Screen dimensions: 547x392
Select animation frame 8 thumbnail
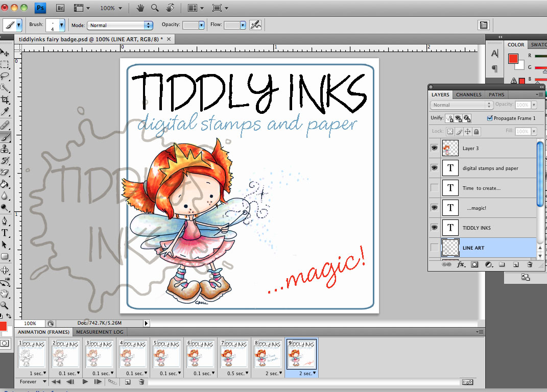pos(268,354)
